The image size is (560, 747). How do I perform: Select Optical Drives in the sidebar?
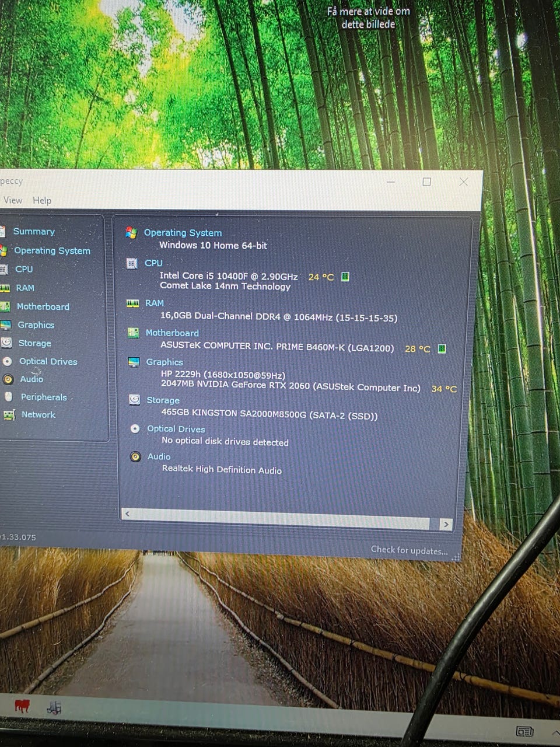point(48,361)
